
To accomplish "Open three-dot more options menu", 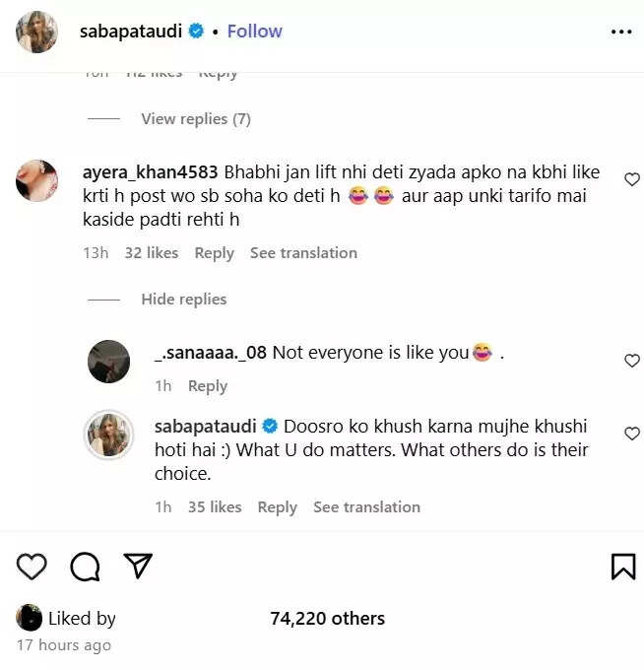I will pyautogui.click(x=621, y=32).
